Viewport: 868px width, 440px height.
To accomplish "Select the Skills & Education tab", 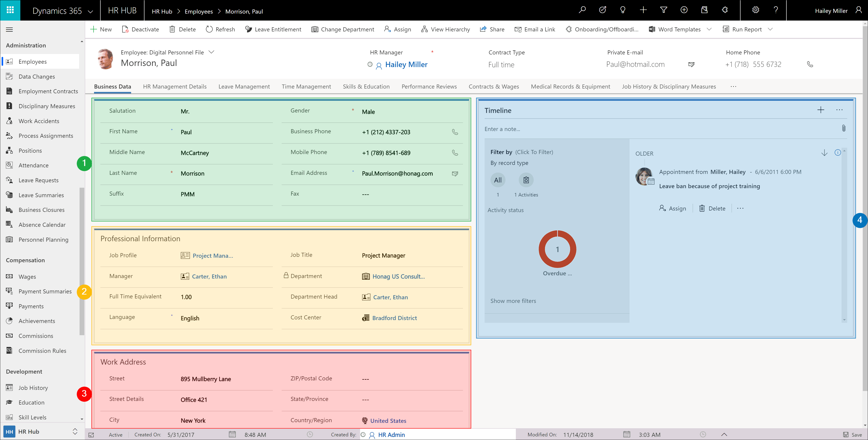I will point(366,87).
